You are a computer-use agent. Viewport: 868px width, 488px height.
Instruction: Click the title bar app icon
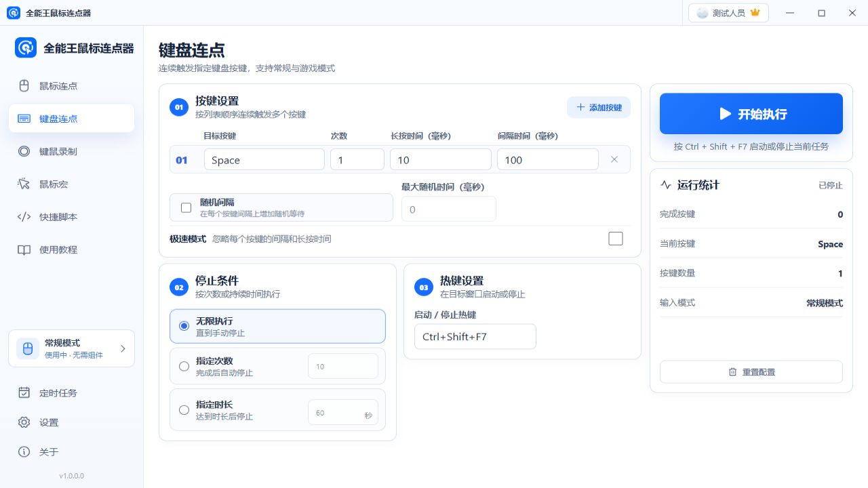click(14, 13)
